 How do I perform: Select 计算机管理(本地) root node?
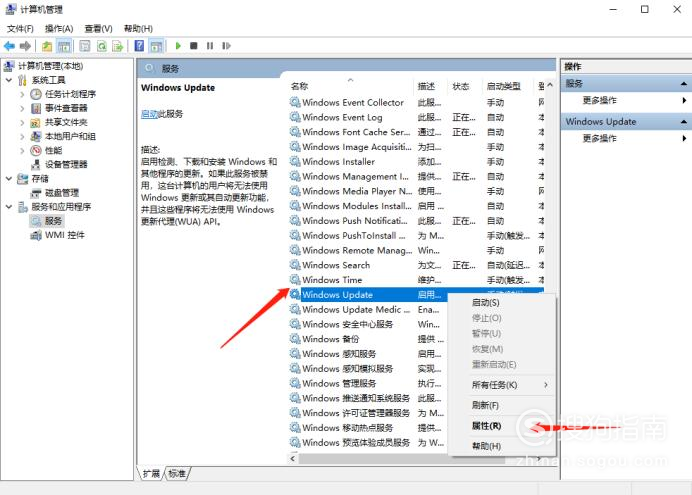pyautogui.click(x=50, y=66)
